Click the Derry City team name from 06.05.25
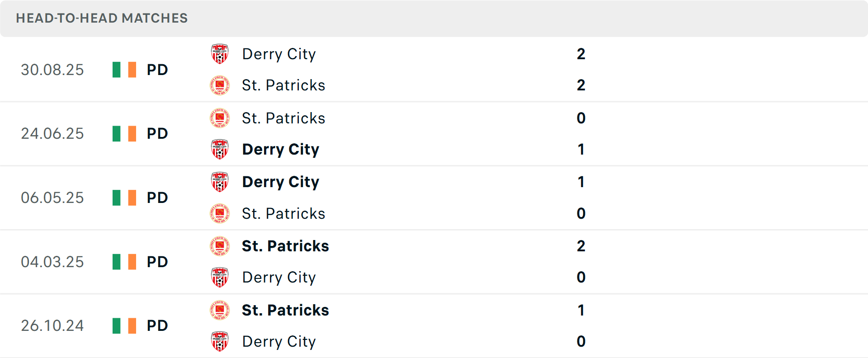Viewport: 868px width, 358px height. click(x=280, y=182)
